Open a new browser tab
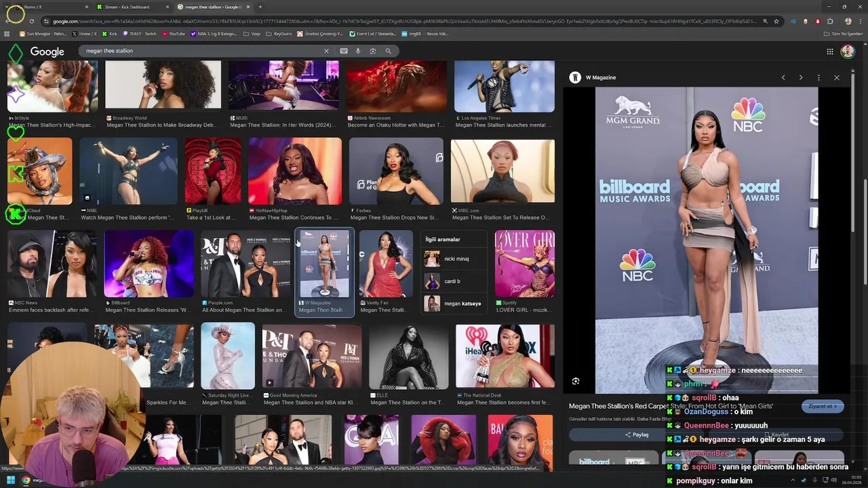Image resolution: width=868 pixels, height=488 pixels. coord(260,7)
